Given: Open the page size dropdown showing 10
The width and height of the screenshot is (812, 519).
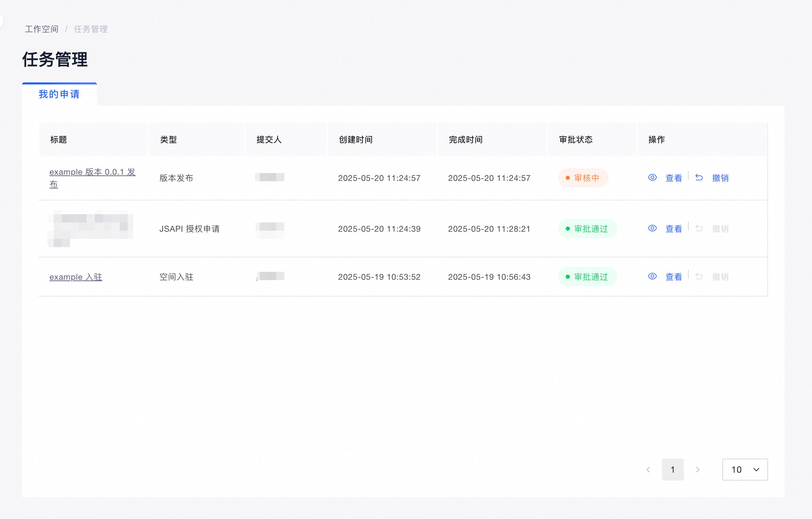Looking at the screenshot, I should pyautogui.click(x=745, y=470).
